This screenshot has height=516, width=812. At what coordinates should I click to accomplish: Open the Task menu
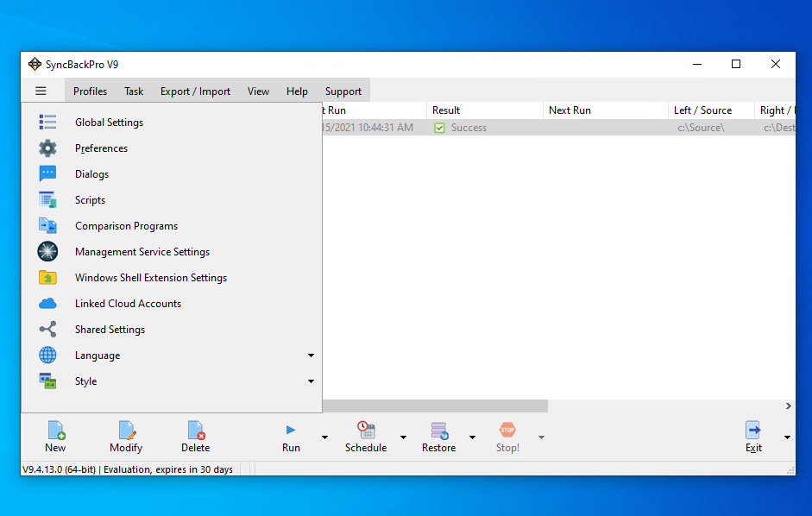[x=134, y=91]
